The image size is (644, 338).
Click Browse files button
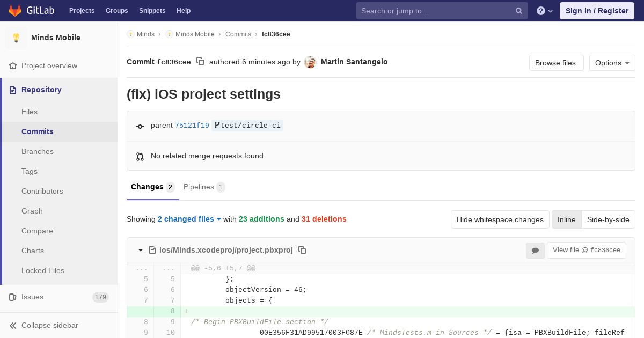pos(556,63)
